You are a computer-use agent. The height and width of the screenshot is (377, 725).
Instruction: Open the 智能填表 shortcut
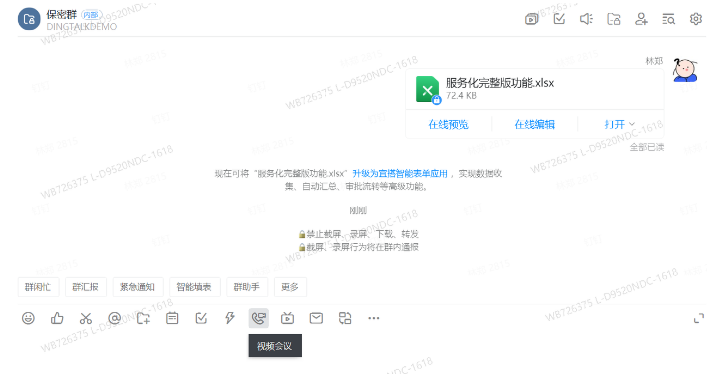194,287
